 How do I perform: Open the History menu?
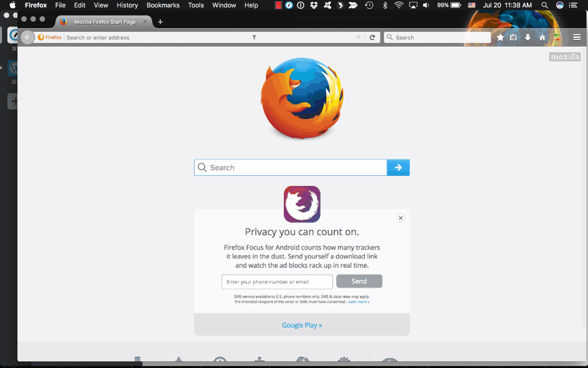pyautogui.click(x=127, y=5)
